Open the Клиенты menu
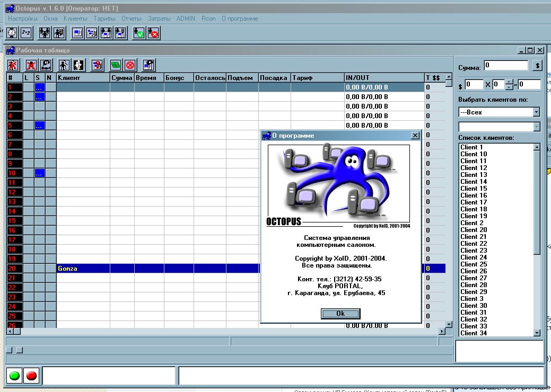Screen dimensions: 551x392 (x=75, y=19)
